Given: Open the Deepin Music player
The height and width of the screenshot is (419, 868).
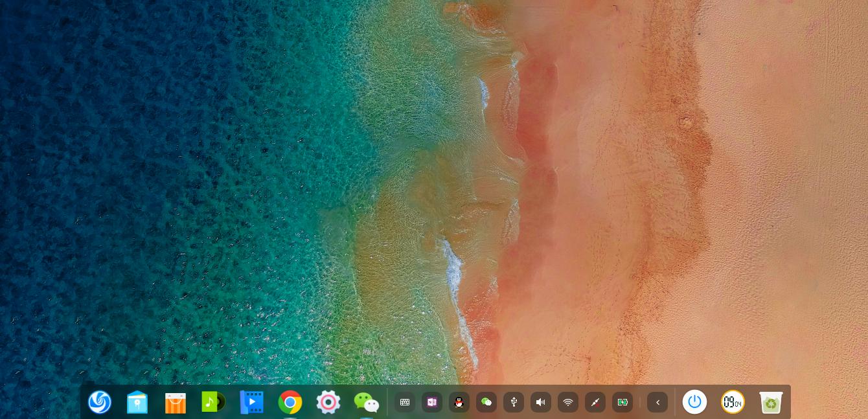Looking at the screenshot, I should click(213, 402).
